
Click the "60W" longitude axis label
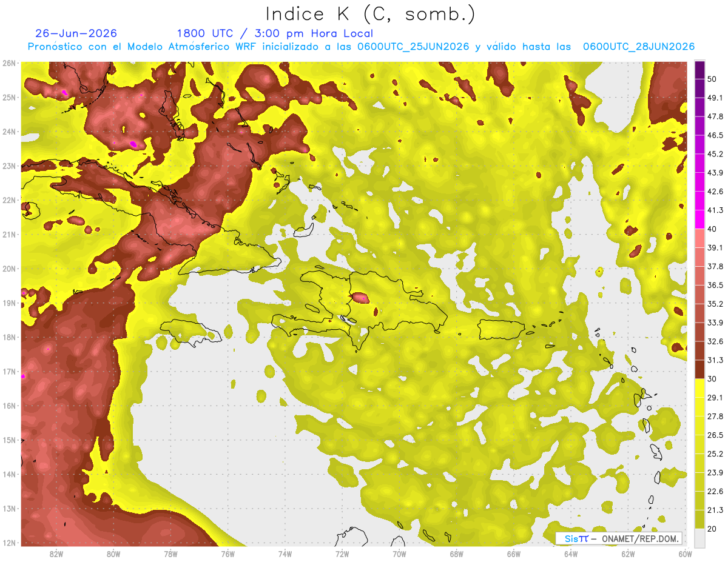[x=685, y=554]
